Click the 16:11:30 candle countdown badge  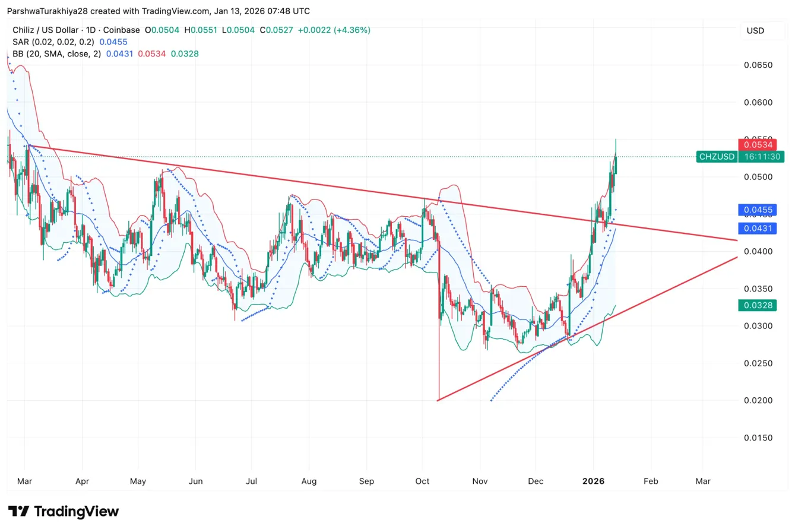click(762, 157)
